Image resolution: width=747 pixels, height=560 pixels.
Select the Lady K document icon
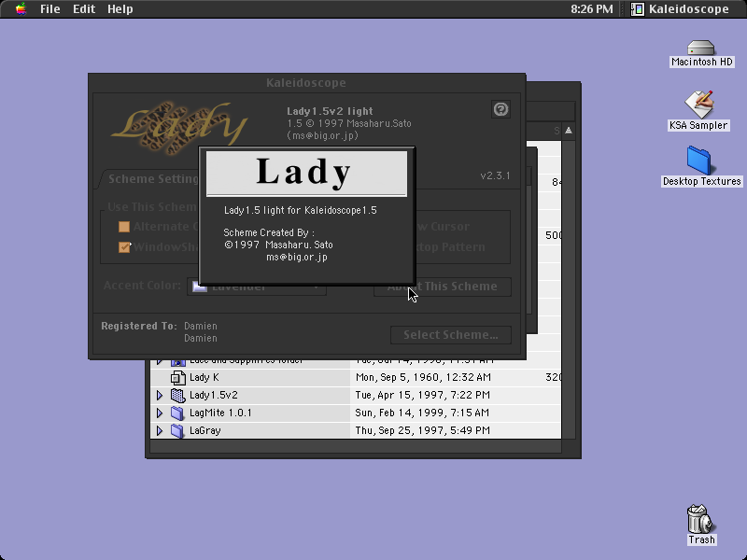click(177, 378)
